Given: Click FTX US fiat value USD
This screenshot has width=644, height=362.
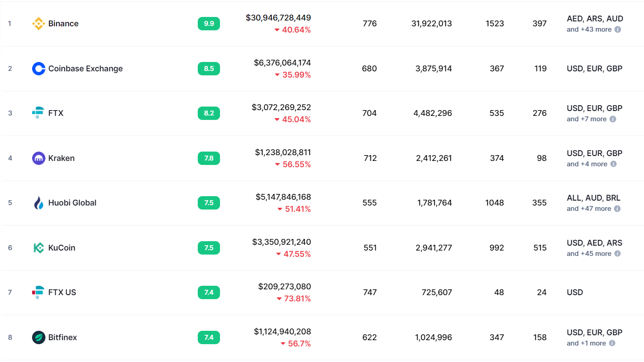Looking at the screenshot, I should click(x=575, y=292).
